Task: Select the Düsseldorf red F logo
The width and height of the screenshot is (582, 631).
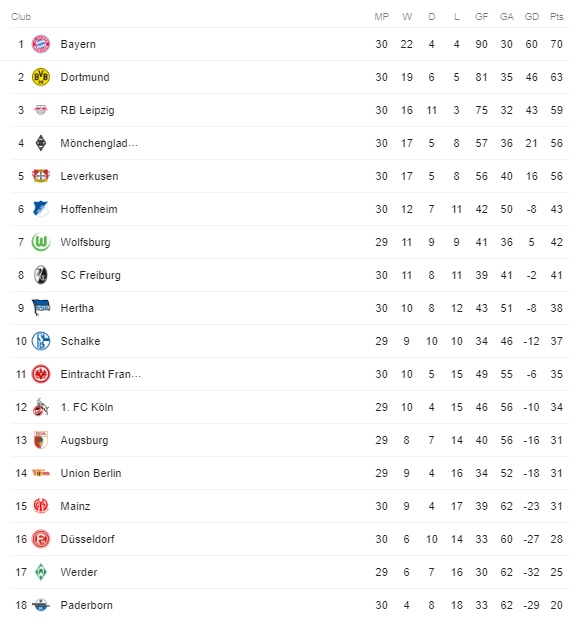Action: point(41,539)
